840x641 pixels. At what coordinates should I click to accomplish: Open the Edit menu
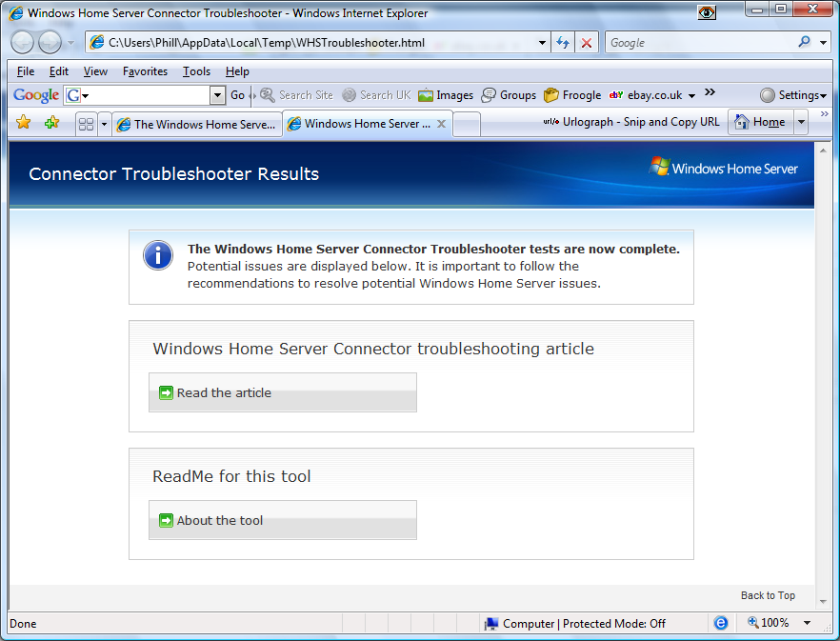pos(59,71)
